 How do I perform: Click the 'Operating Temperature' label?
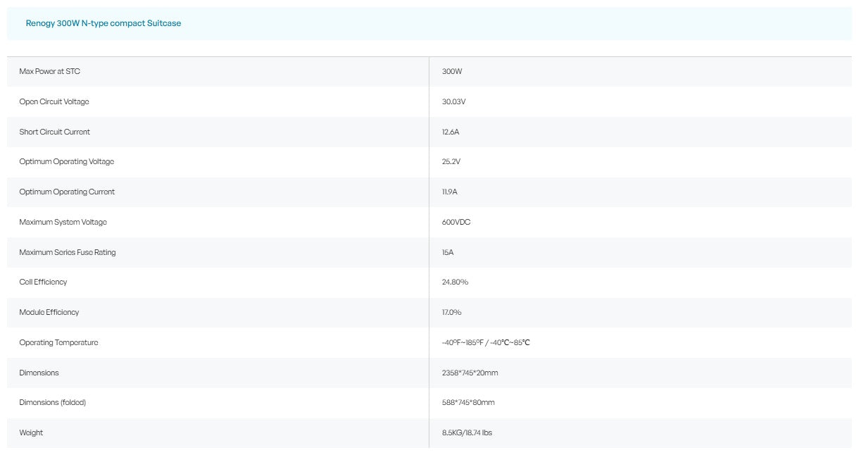pyautogui.click(x=58, y=342)
